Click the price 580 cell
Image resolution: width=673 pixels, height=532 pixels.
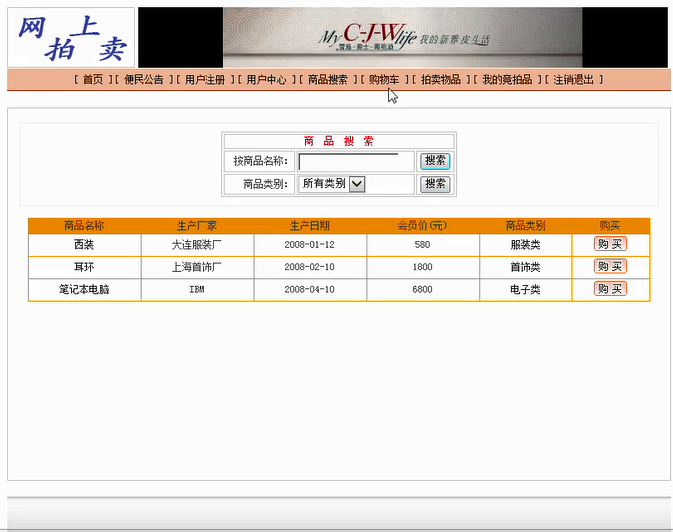[422, 245]
